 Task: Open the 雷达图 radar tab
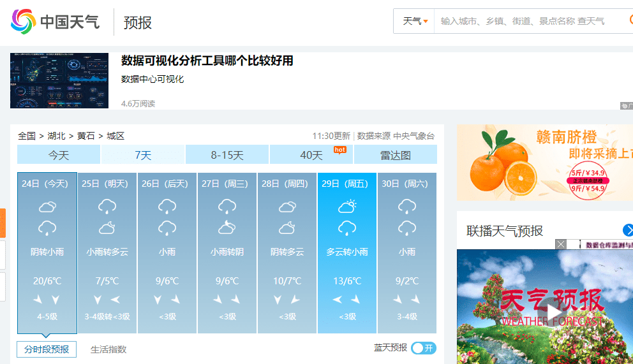pyautogui.click(x=396, y=155)
